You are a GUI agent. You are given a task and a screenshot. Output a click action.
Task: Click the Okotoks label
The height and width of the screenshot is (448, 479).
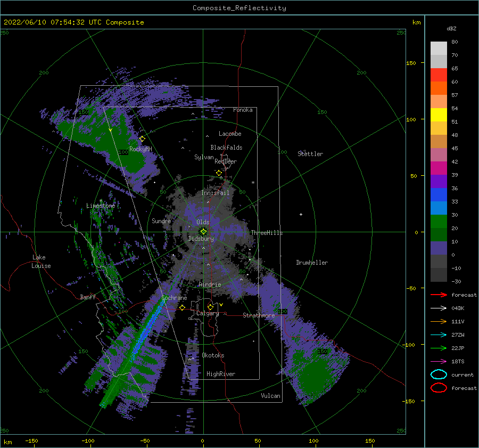(x=213, y=355)
